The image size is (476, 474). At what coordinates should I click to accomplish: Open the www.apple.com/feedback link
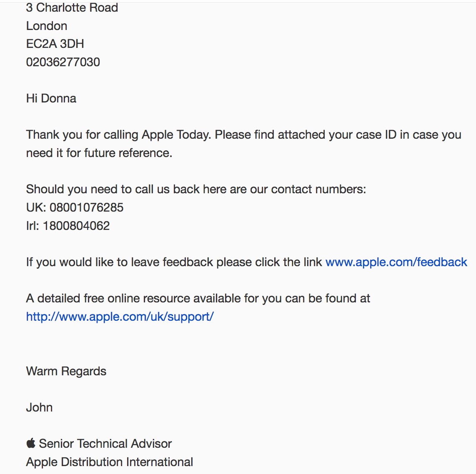pyautogui.click(x=396, y=262)
